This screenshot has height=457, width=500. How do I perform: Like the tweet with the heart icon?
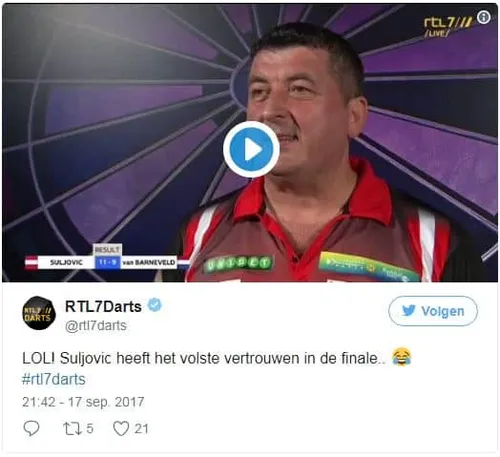pyautogui.click(x=121, y=429)
